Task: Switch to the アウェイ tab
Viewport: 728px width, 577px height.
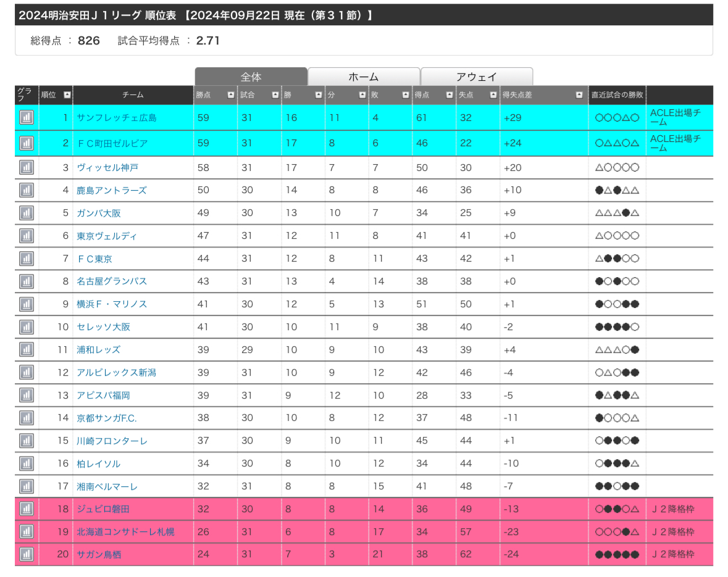Action: coord(476,77)
